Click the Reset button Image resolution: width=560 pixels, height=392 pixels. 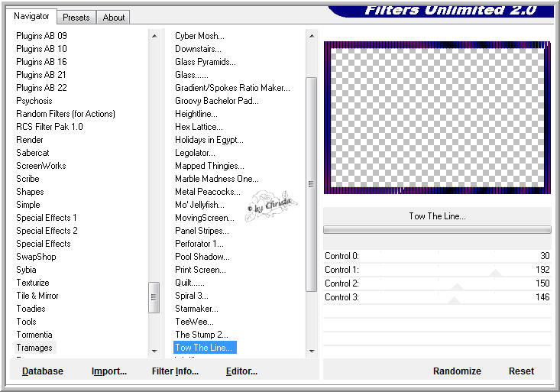point(521,371)
